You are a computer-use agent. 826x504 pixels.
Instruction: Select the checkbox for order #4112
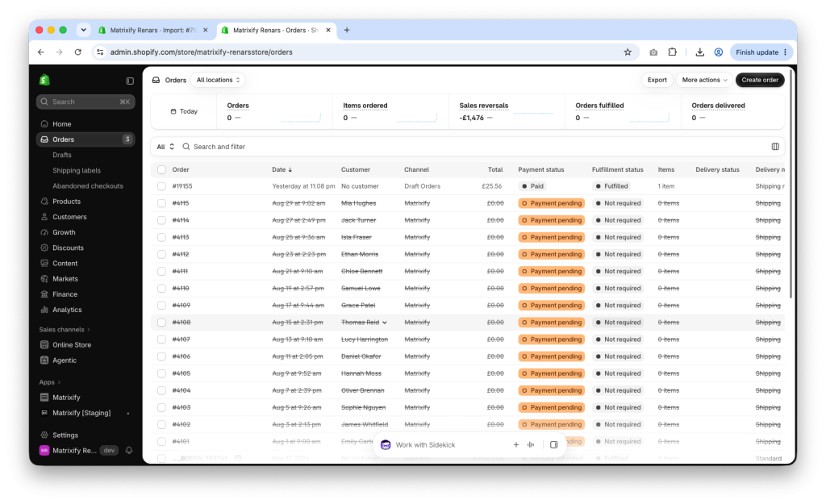161,254
